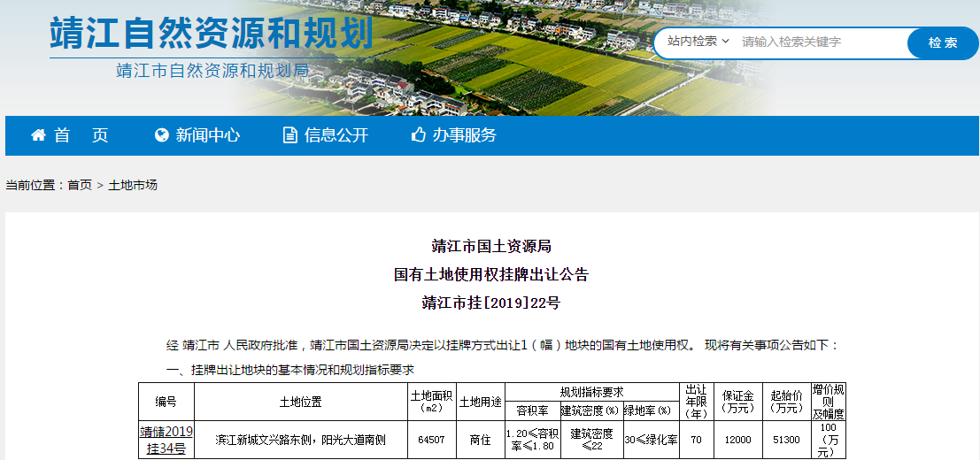980x460 pixels.
Task: Click the 商住 land use cell
Action: click(x=481, y=440)
